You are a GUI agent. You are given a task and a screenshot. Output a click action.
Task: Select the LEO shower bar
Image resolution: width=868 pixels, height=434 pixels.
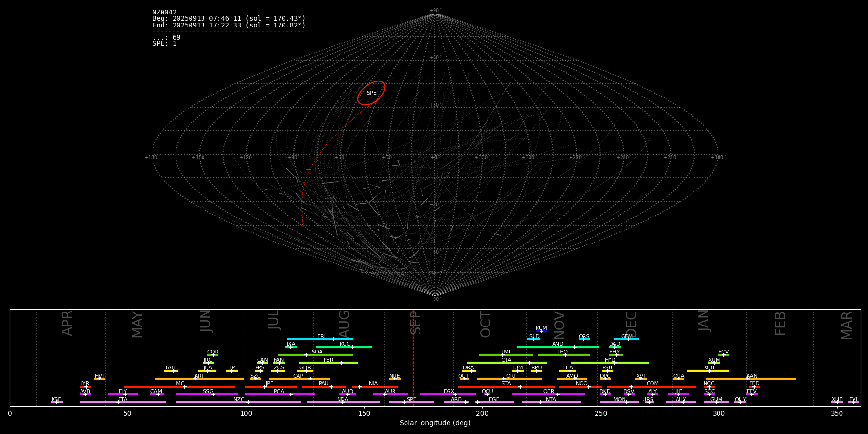pyautogui.click(x=564, y=355)
